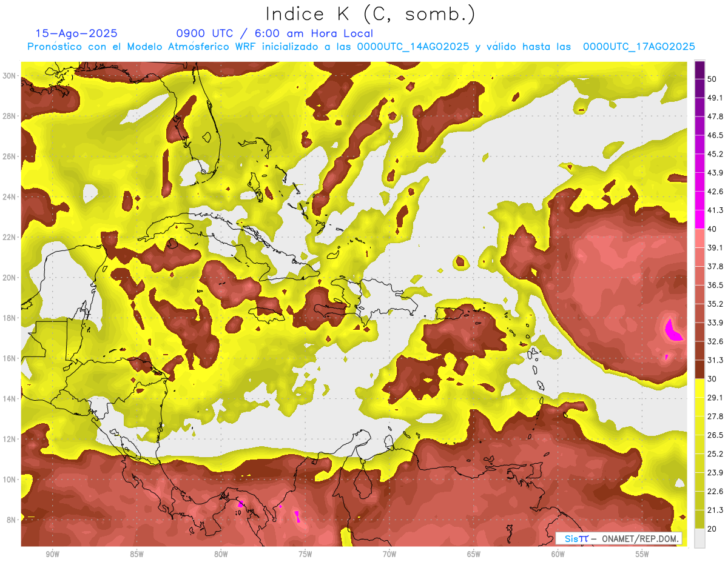
Task: Pick the salmon colorbar segment between 39.1 and 40
Action: tap(699, 238)
